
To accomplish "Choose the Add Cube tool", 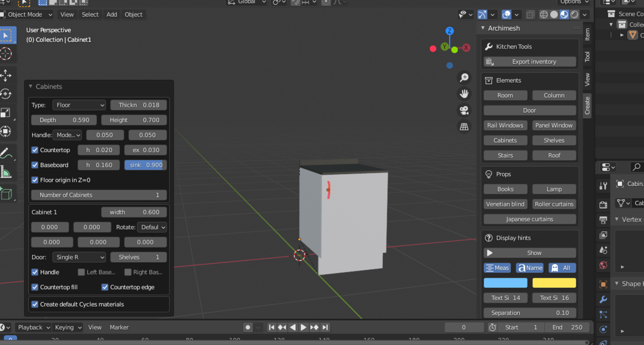I will point(6,194).
